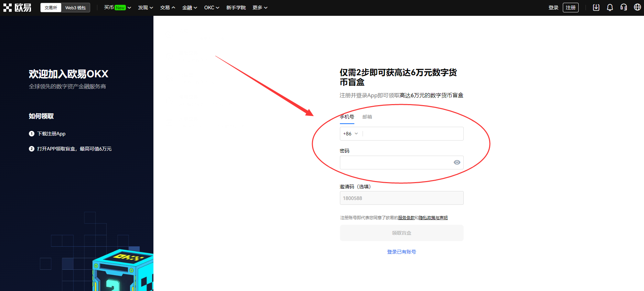Expand the 更多 dropdown menu
This screenshot has height=291, width=644.
260,8
